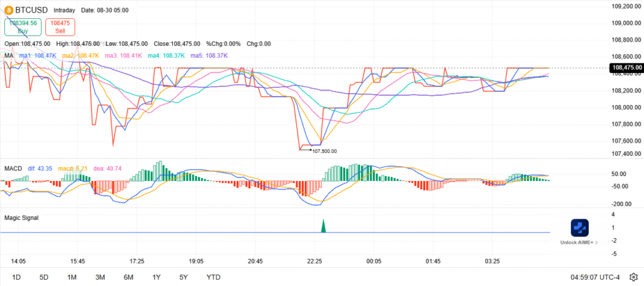Click the MACD indicator label
This screenshot has width=644, height=286.
[x=13, y=168]
